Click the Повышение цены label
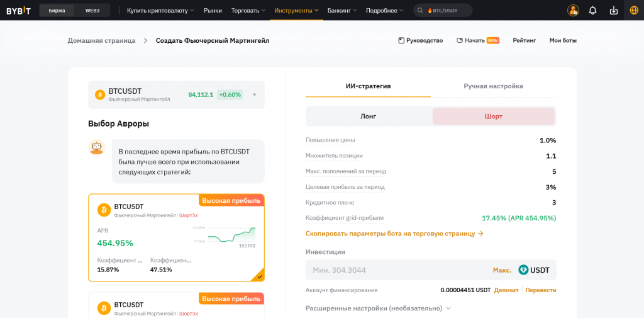Image resolution: width=644 pixels, height=318 pixels. (330, 140)
